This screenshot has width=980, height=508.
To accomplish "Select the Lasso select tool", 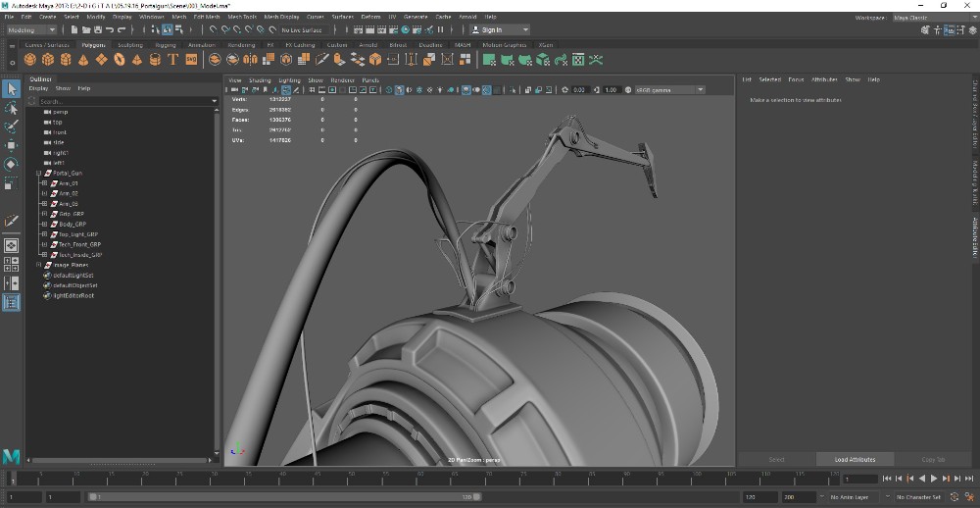I will (x=11, y=108).
